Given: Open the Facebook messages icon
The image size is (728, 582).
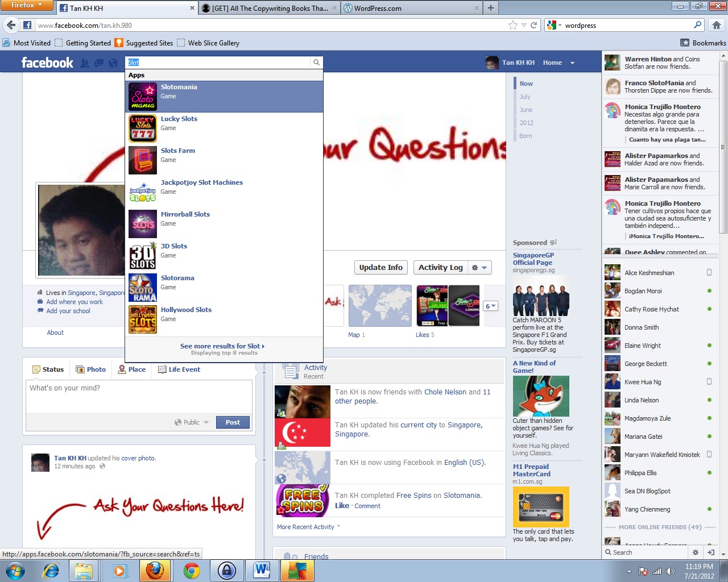Looking at the screenshot, I should tap(99, 63).
